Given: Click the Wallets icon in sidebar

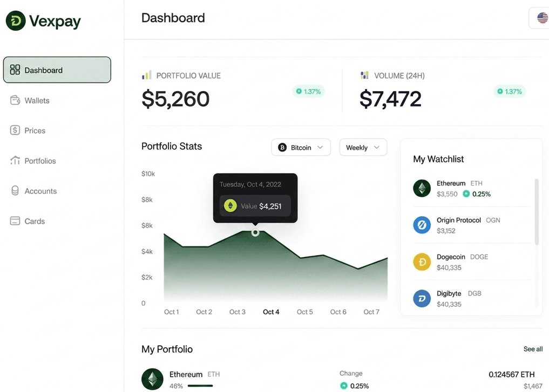Looking at the screenshot, I should pyautogui.click(x=15, y=100).
